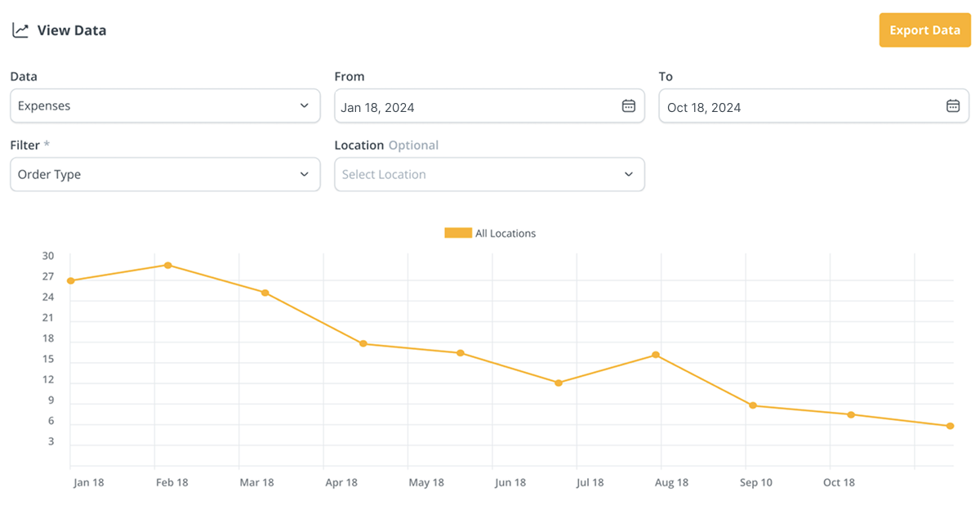
Task: Open the From date calendar icon
Action: [628, 106]
